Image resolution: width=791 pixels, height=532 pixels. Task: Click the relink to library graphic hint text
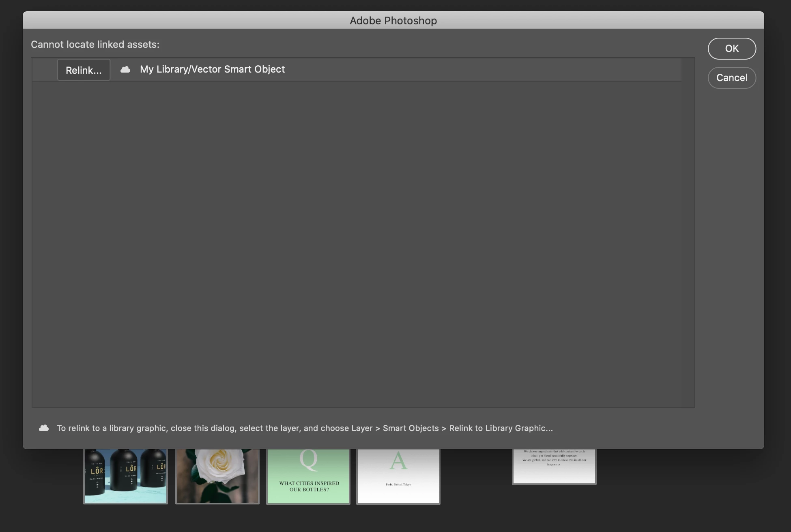[x=304, y=428]
